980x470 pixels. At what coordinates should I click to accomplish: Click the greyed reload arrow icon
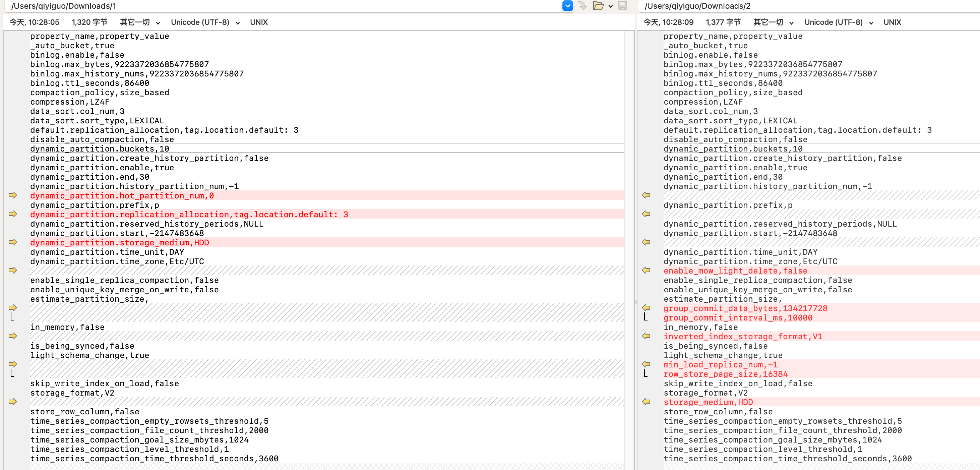tap(583, 6)
